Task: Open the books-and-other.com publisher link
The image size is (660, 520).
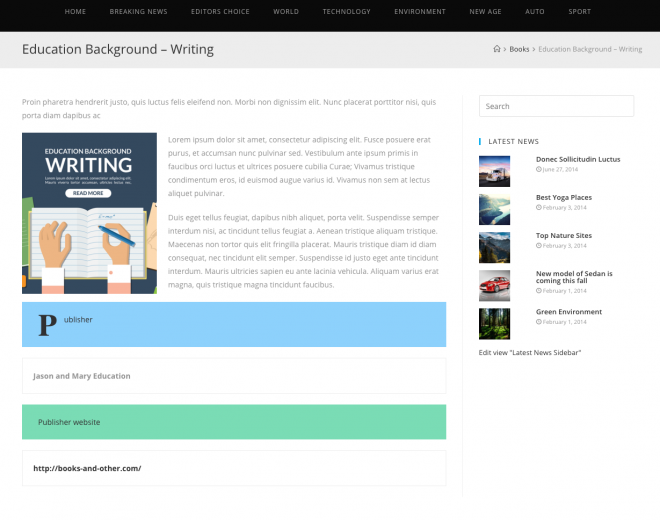Action: click(87, 468)
